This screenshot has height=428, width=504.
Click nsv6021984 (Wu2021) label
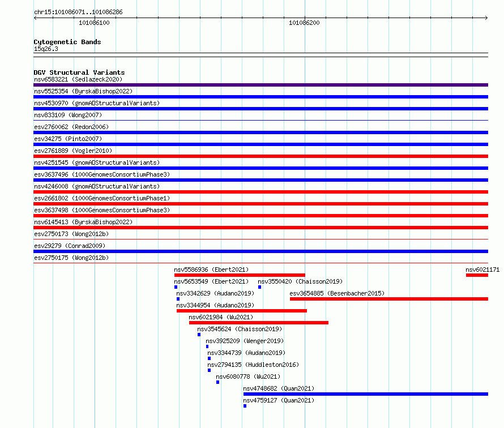(221, 317)
